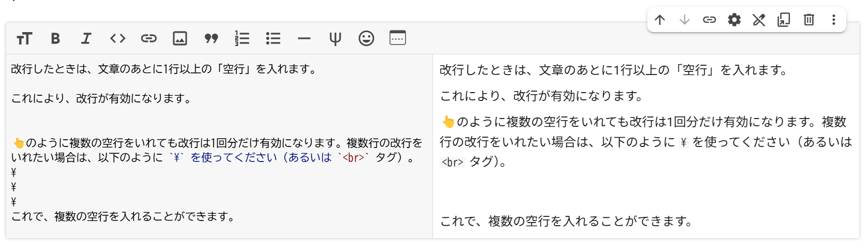868x250 pixels.
Task: Delete the block with the trash icon
Action: click(x=808, y=20)
